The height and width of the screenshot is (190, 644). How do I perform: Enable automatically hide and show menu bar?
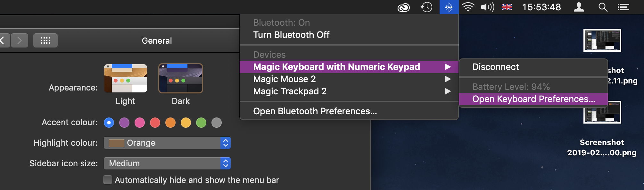pos(108,180)
